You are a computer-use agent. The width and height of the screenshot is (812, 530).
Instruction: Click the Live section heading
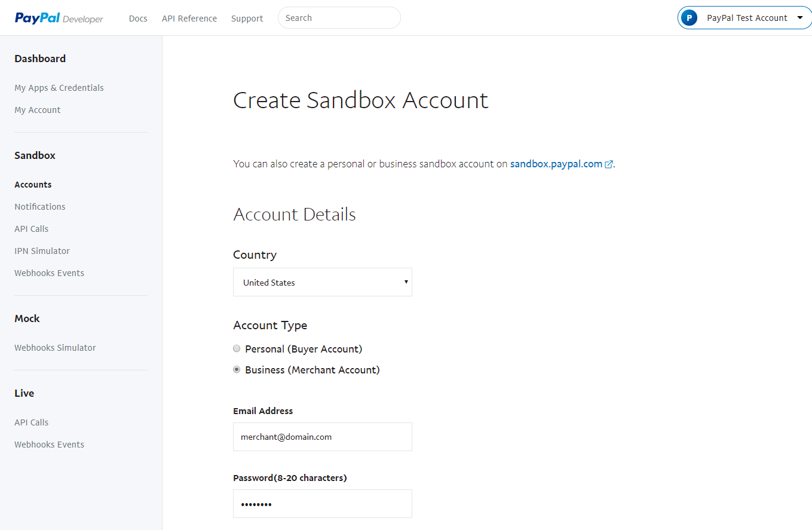pos(24,393)
